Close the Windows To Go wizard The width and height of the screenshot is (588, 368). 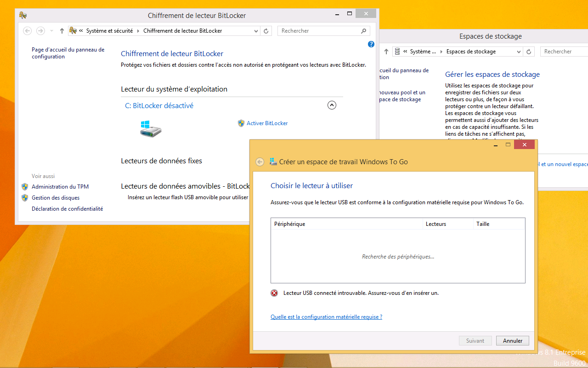click(524, 144)
